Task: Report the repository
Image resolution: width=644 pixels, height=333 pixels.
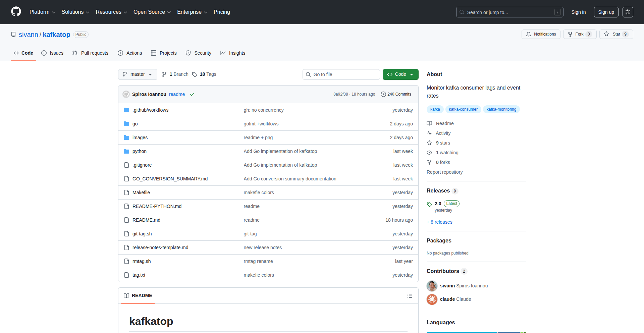Action: click(444, 172)
